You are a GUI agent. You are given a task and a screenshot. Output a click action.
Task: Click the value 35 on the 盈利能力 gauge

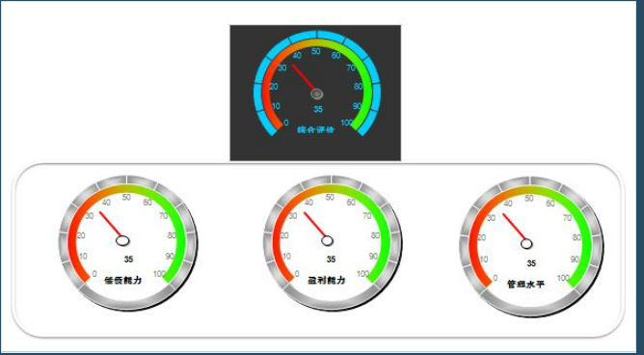tap(331, 259)
